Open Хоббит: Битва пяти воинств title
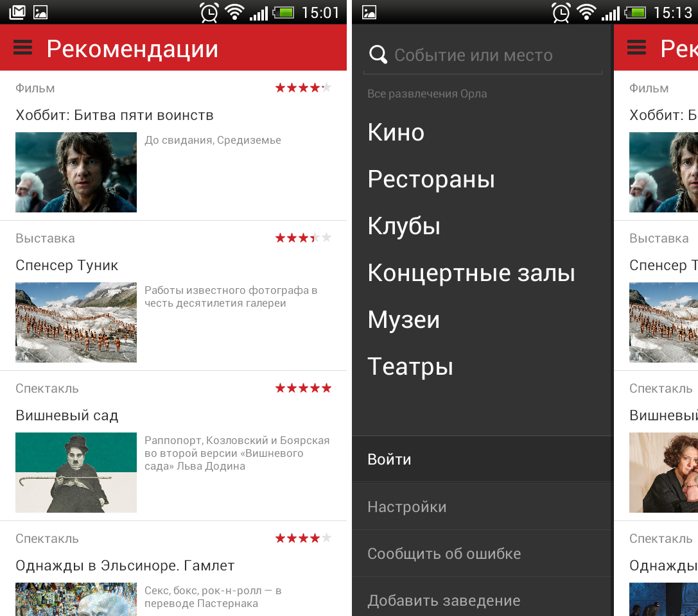The height and width of the screenshot is (616, 698). point(114,116)
